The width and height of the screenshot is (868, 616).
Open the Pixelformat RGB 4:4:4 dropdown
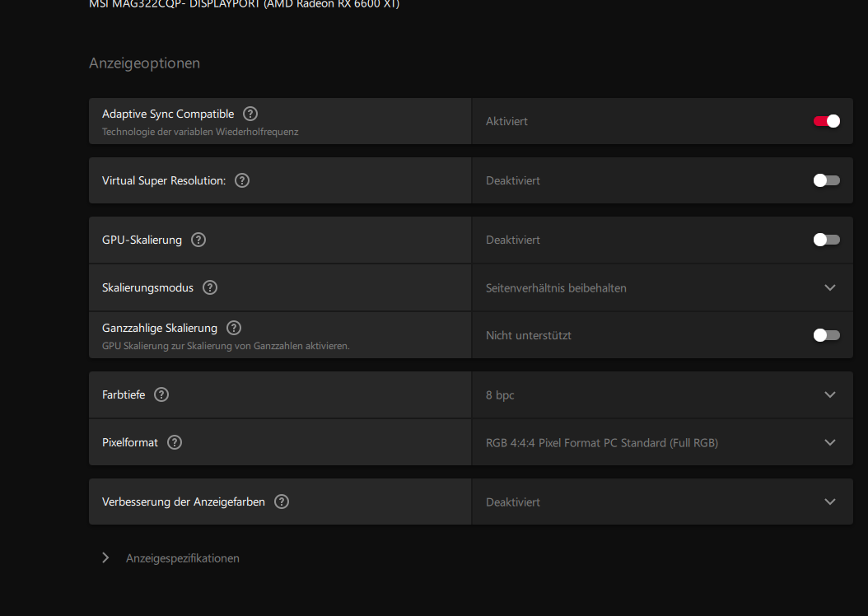829,442
